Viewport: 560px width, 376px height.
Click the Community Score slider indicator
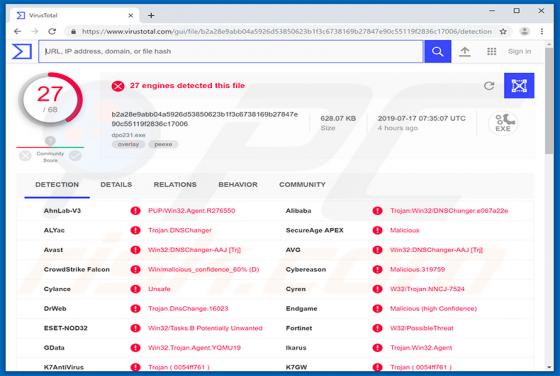[x=50, y=141]
